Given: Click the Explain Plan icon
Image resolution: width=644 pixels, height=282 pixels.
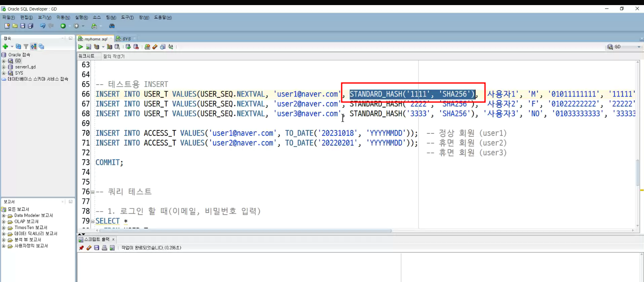Looking at the screenshot, I should click(x=96, y=47).
